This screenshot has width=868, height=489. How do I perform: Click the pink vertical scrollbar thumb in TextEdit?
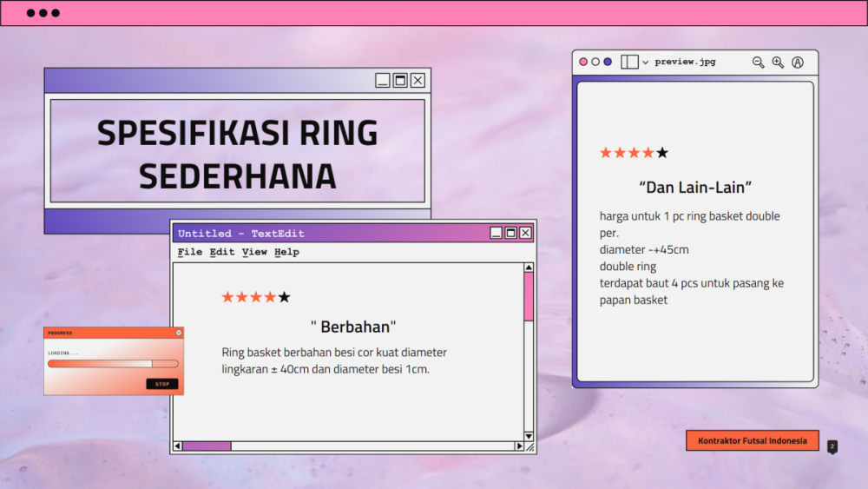(x=529, y=296)
